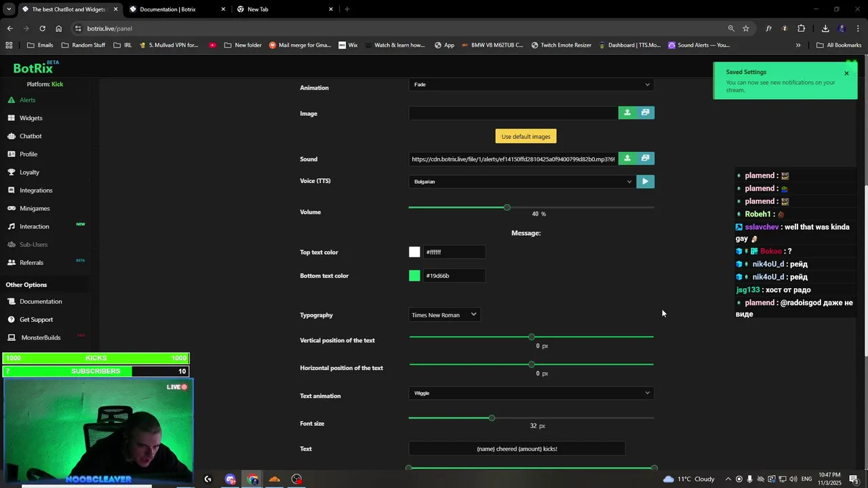Image resolution: width=868 pixels, height=488 pixels.
Task: Open the Twitch Emote Resizer bookmark
Action: click(561, 45)
